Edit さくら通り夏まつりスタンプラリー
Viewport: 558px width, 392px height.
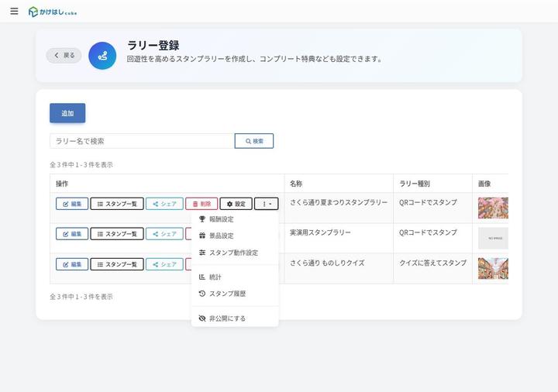pyautogui.click(x=72, y=204)
